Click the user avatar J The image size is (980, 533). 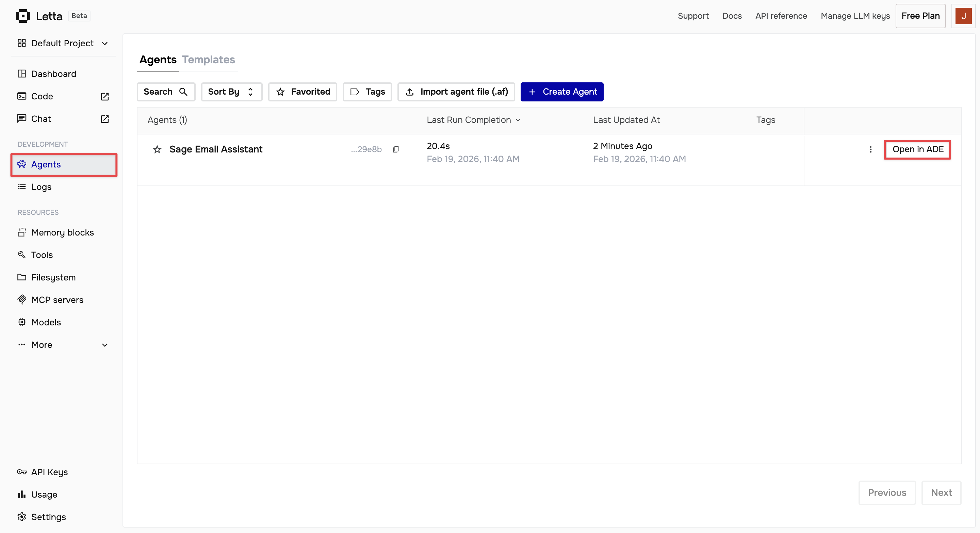(x=963, y=16)
